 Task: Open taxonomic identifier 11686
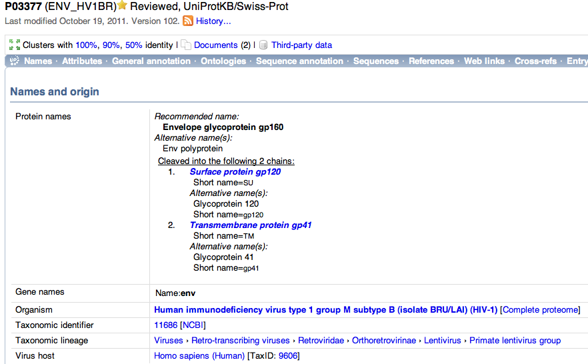(x=166, y=325)
